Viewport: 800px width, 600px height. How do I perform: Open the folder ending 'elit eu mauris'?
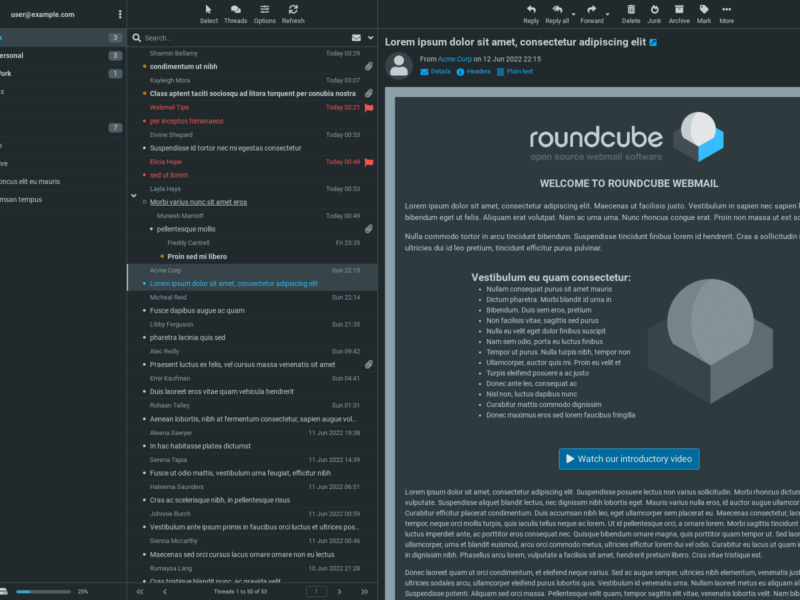tap(63, 182)
